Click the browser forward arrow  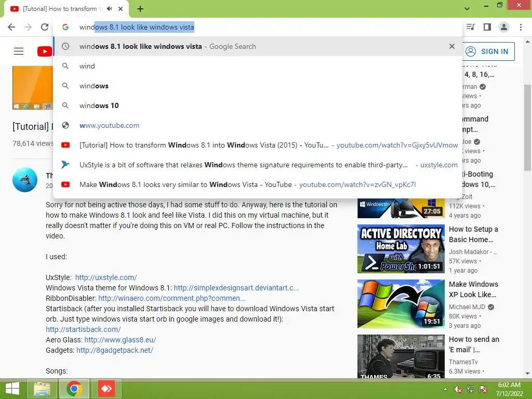pyautogui.click(x=28, y=27)
